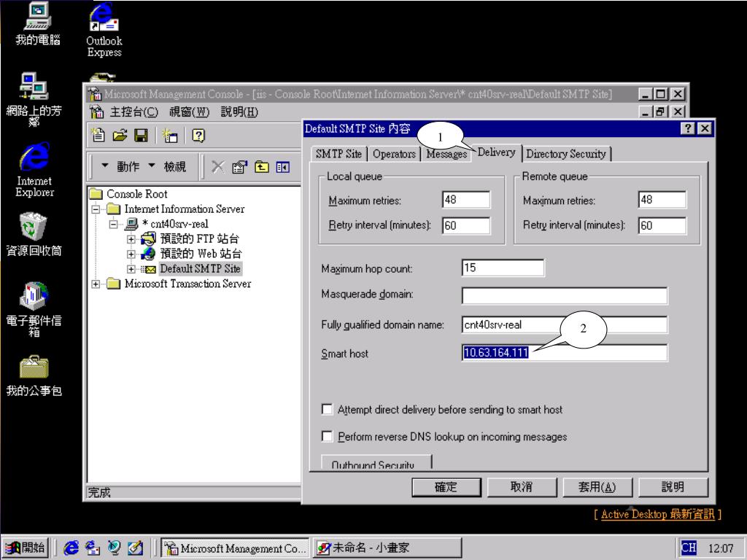
Task: Click the CH language indicator in tray
Action: [x=689, y=548]
